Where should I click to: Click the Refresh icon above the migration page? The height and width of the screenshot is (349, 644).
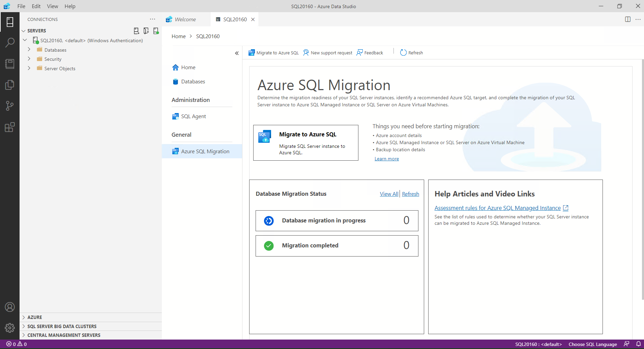(411, 52)
